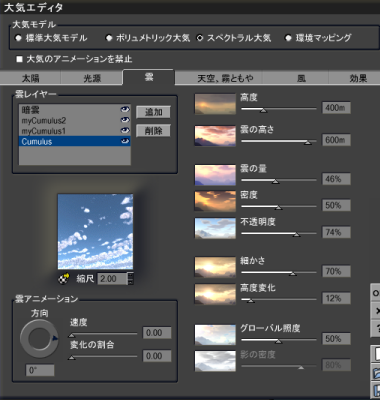Click the グローバル照度 preview thumbnail
380x400 pixels.
[215, 335]
